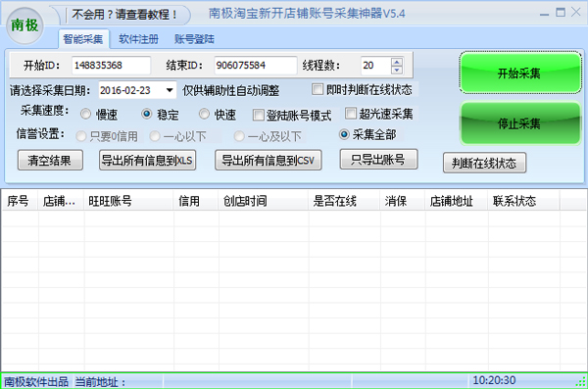Open the 账号登陆 tab
Screen dimensions: 588x389
click(x=194, y=39)
